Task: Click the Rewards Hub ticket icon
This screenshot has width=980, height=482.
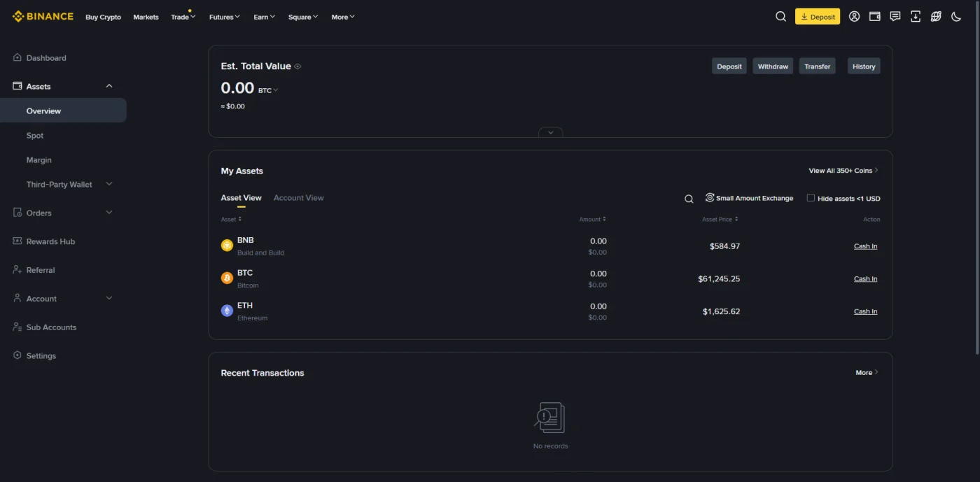Action: click(17, 241)
